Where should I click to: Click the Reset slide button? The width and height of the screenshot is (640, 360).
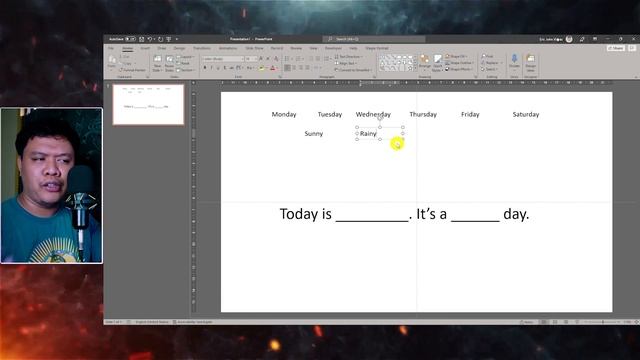click(184, 63)
